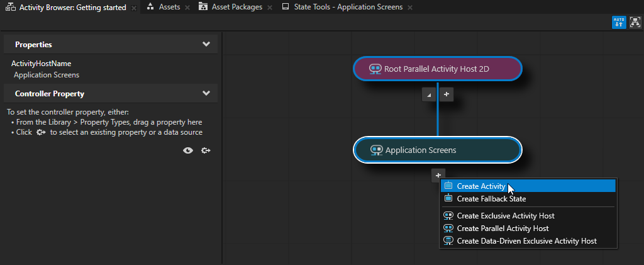Click the ActivityHostName property label
Viewport: 644px width, 265px height.
tap(41, 64)
